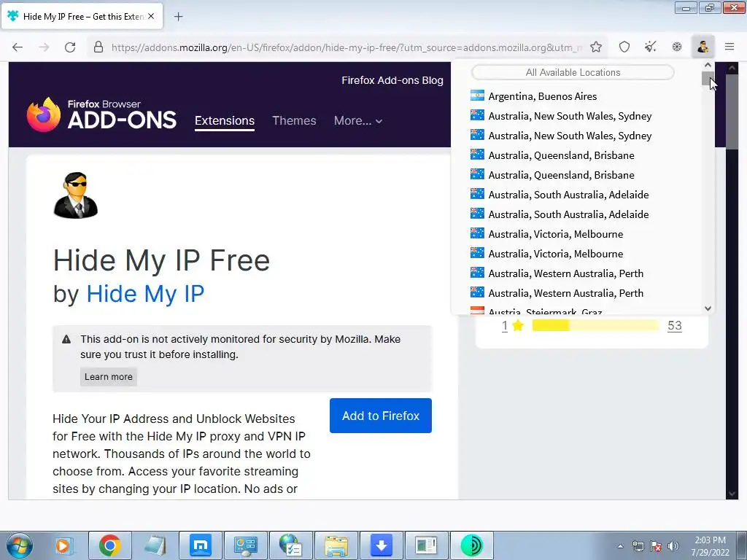747x560 pixels.
Task: Click the page scrollbar up arrow
Action: point(732,68)
